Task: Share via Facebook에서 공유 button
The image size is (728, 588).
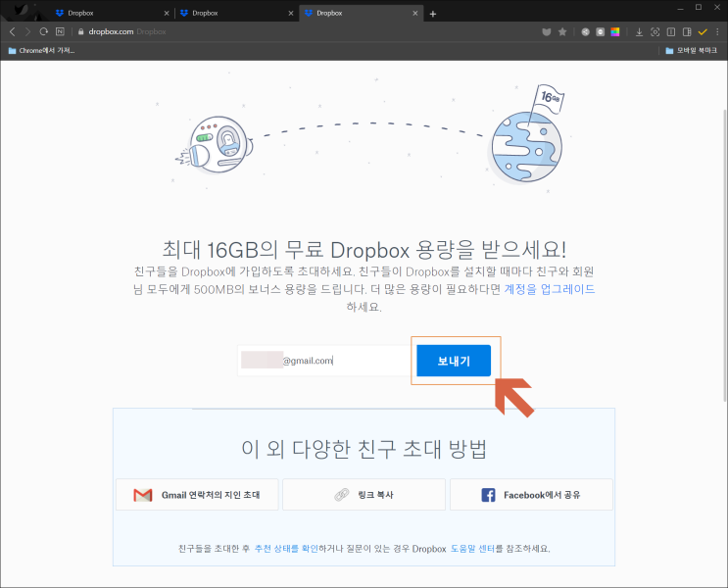Action: click(532, 495)
